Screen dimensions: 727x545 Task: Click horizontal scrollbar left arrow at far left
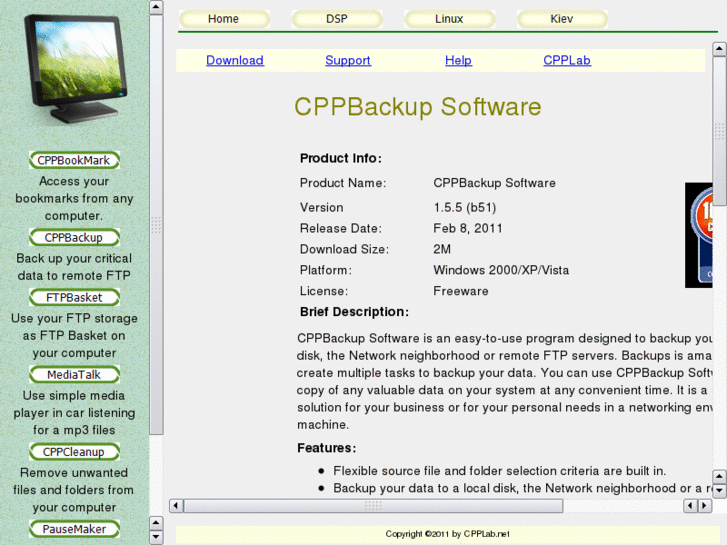click(x=176, y=506)
